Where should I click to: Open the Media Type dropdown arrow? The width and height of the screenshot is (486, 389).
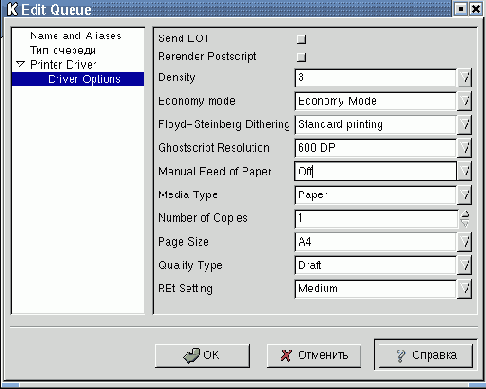click(465, 195)
